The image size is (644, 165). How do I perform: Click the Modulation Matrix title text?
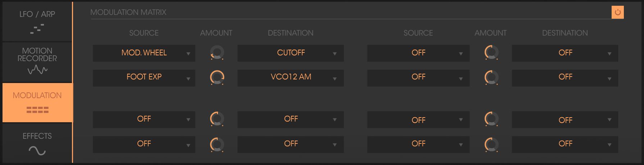pyautogui.click(x=128, y=12)
